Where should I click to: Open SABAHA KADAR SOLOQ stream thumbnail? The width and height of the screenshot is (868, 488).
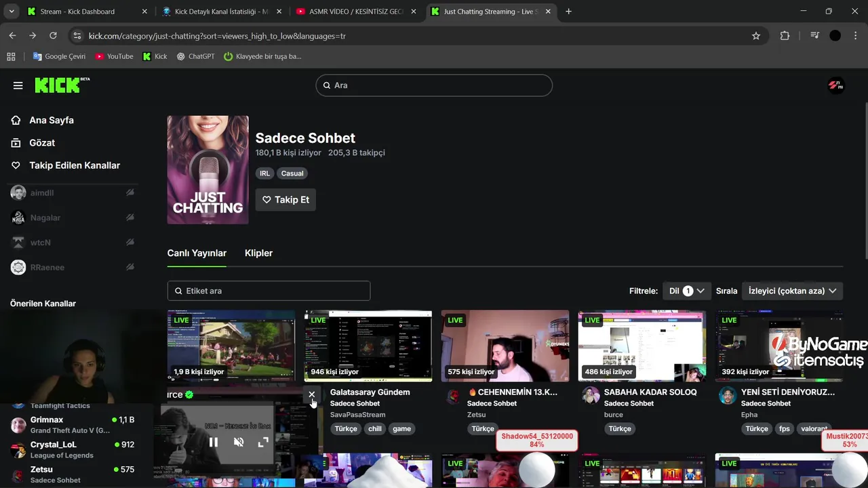[642, 346]
